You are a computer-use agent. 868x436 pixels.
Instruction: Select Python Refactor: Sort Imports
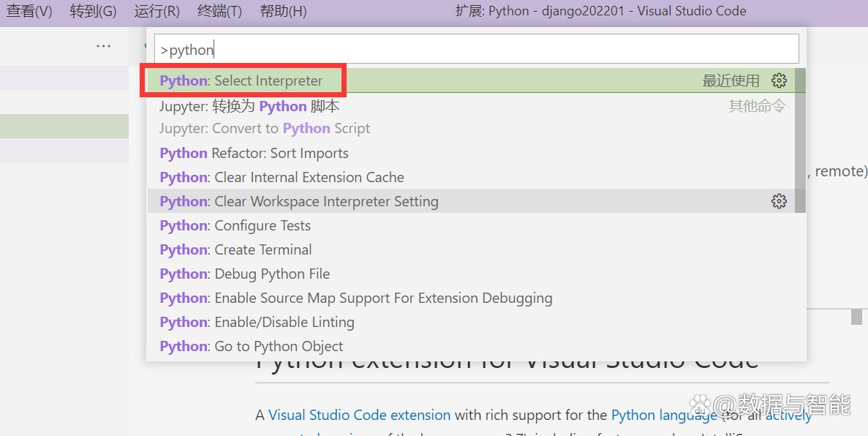tap(254, 153)
